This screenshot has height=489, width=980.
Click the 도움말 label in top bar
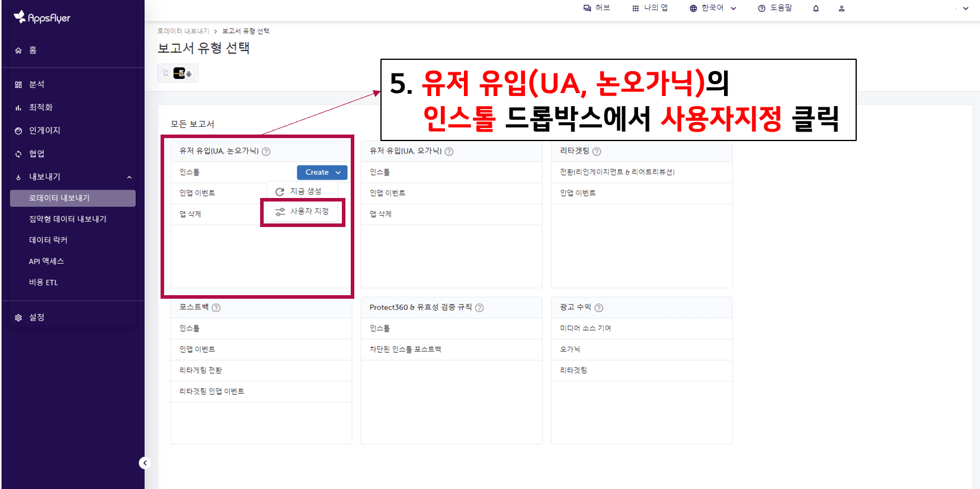click(x=781, y=8)
